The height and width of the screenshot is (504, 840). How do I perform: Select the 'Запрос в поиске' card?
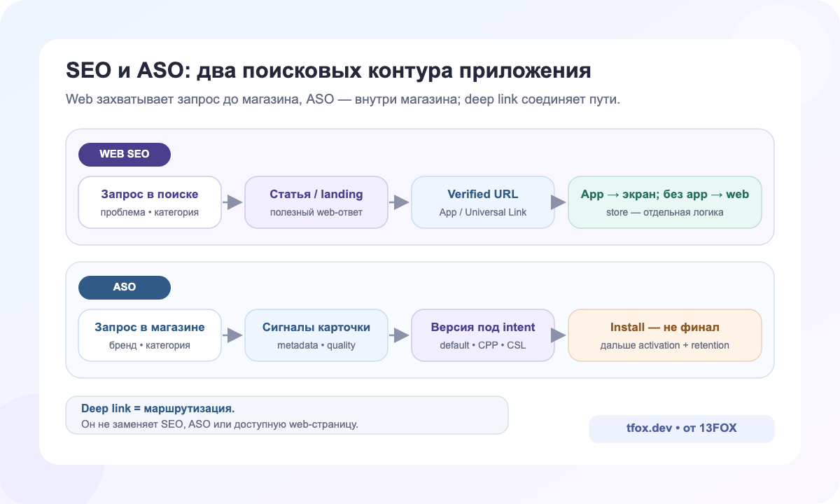[150, 202]
